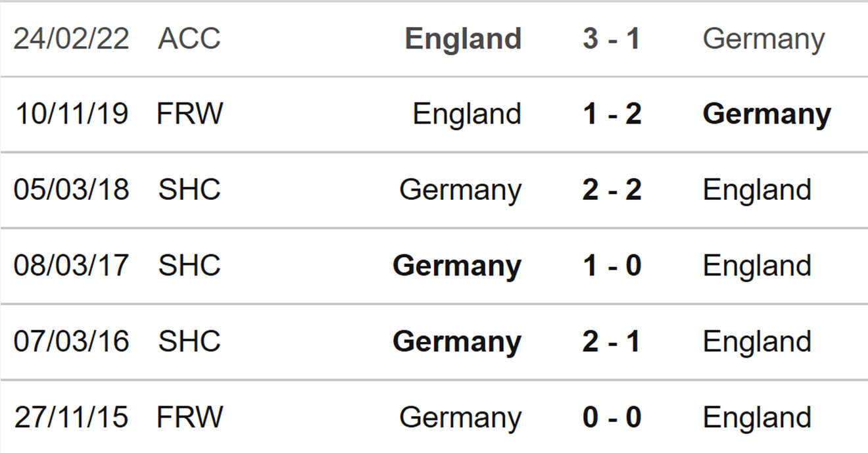The width and height of the screenshot is (868, 453).
Task: Click the 27/11/15 match date
Action: tap(71, 417)
